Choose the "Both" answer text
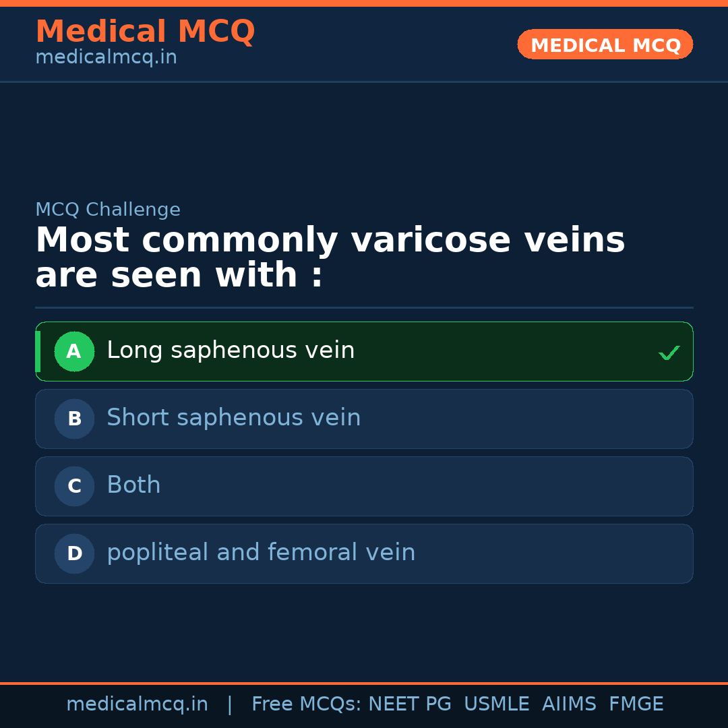This screenshot has height=728, width=728. coord(133,485)
